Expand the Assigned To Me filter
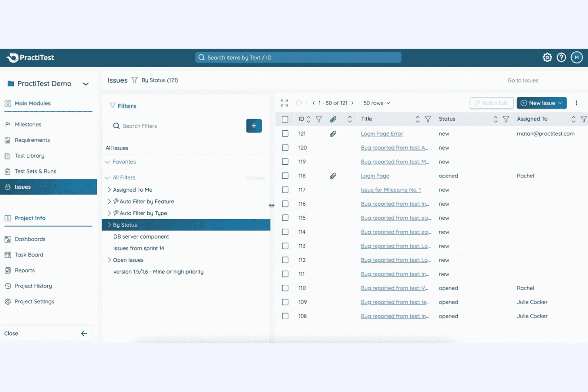The height and width of the screenshot is (392, 588). tap(109, 190)
